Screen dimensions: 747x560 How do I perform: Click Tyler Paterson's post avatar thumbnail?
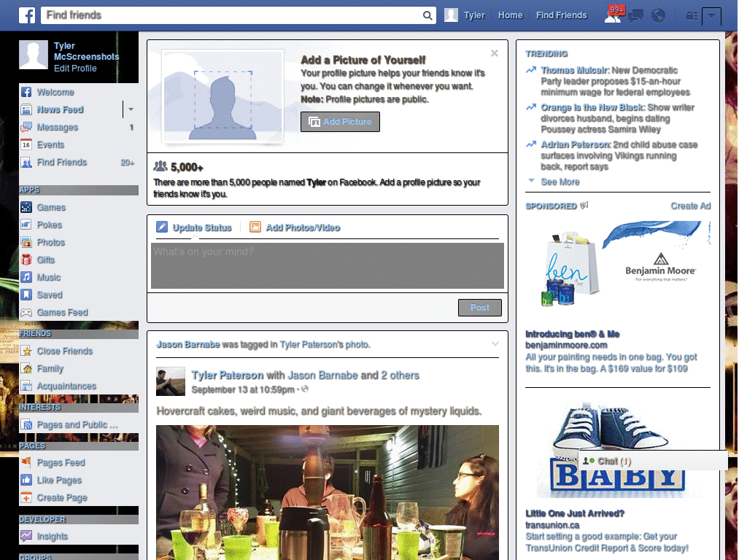tap(171, 381)
